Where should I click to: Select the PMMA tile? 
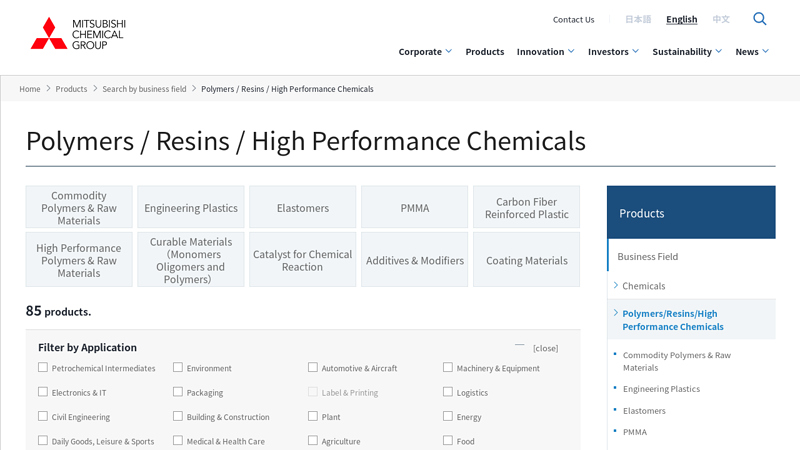pyautogui.click(x=414, y=207)
